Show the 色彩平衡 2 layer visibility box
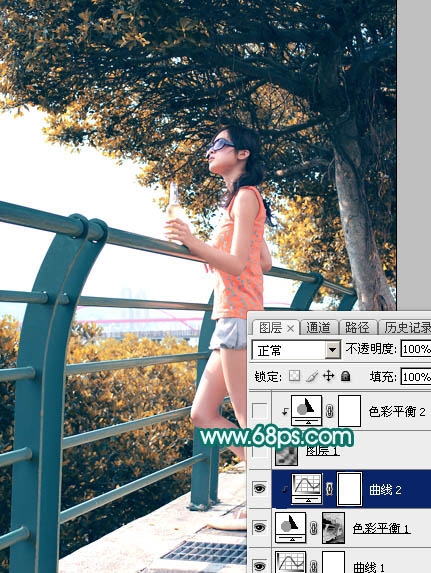 pos(260,411)
